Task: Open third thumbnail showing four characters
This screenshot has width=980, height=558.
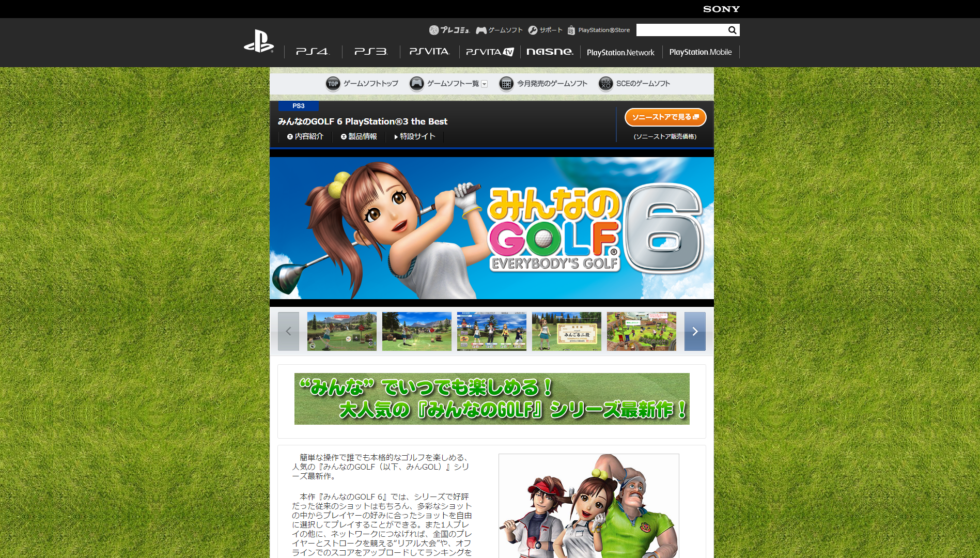Action: (x=492, y=331)
